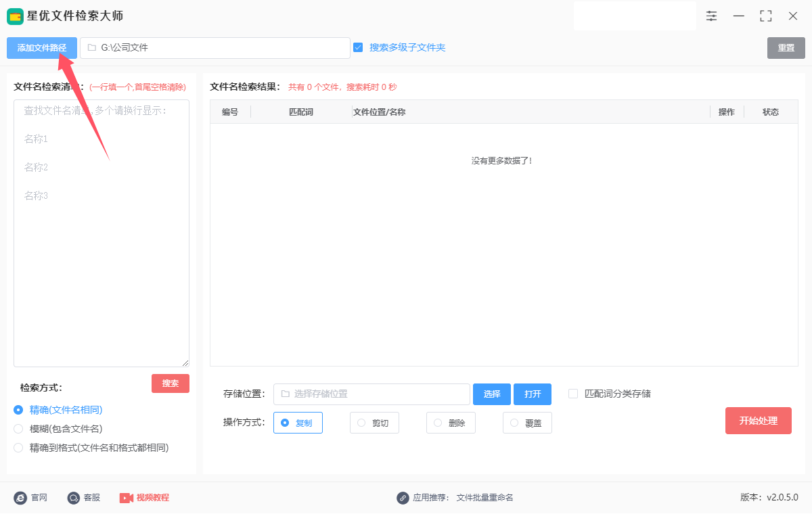Click the 应用推荐 link icon in footer
This screenshot has height=514, width=812.
coord(403,498)
